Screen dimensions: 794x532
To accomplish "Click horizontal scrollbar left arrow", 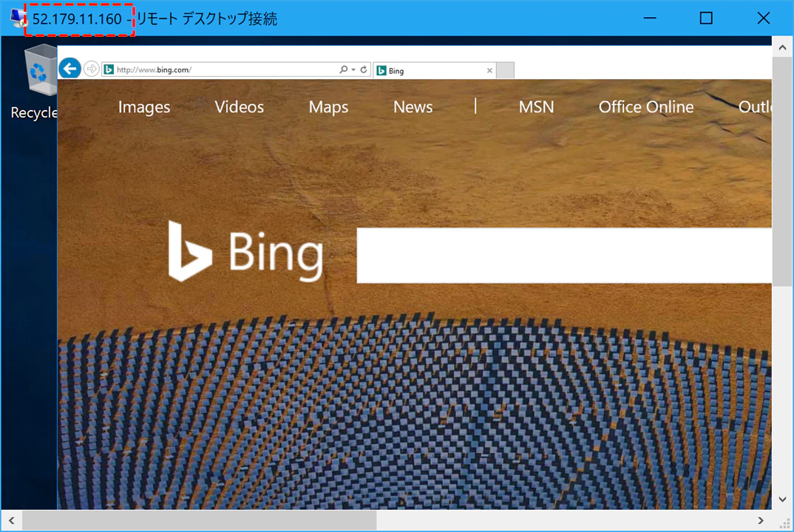I will pyautogui.click(x=12, y=520).
